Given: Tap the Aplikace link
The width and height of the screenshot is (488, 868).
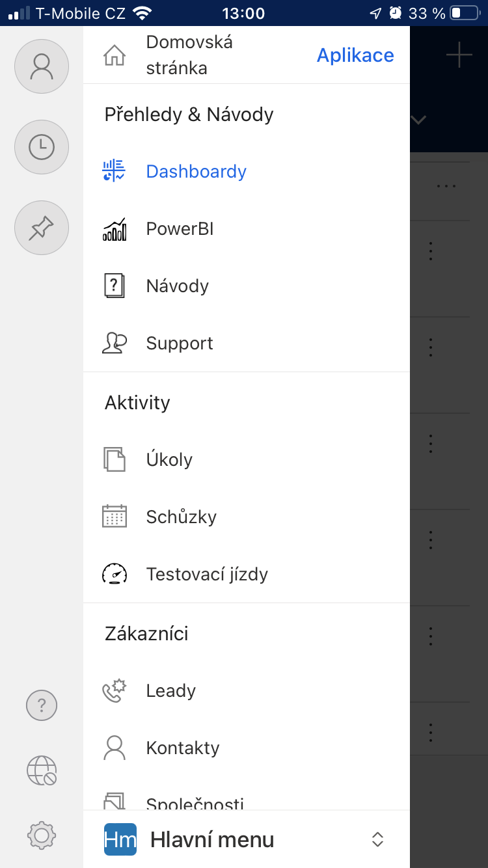Looking at the screenshot, I should coord(355,55).
